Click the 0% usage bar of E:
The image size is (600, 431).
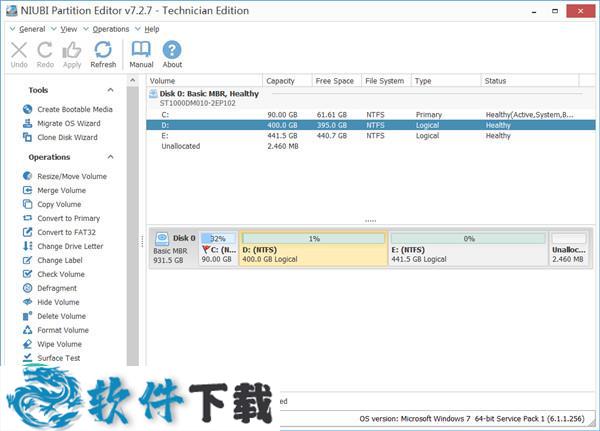[468, 238]
